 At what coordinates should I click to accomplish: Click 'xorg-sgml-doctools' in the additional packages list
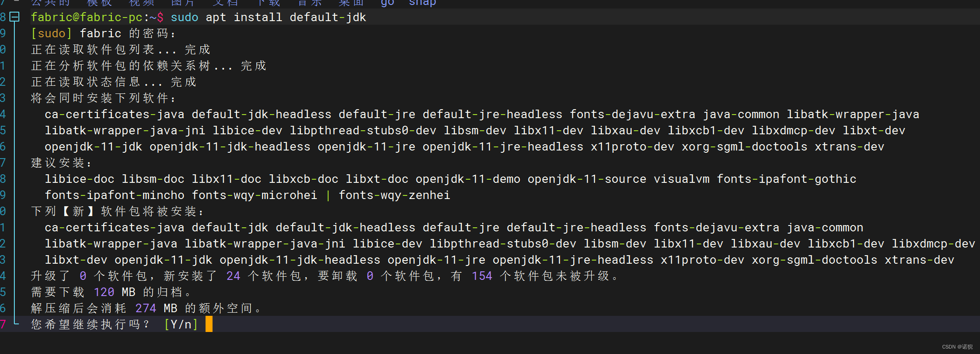coord(744,147)
